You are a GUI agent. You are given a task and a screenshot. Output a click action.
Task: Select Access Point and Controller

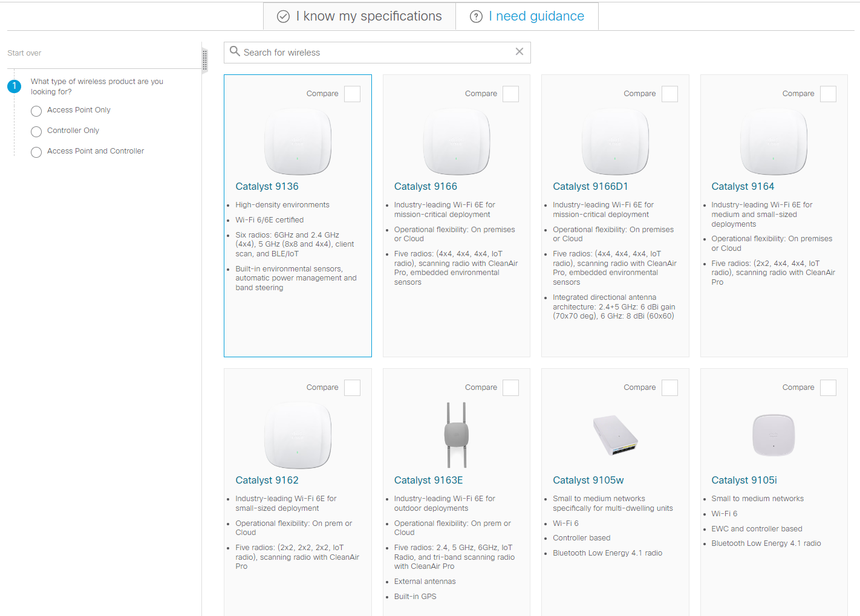(x=36, y=152)
